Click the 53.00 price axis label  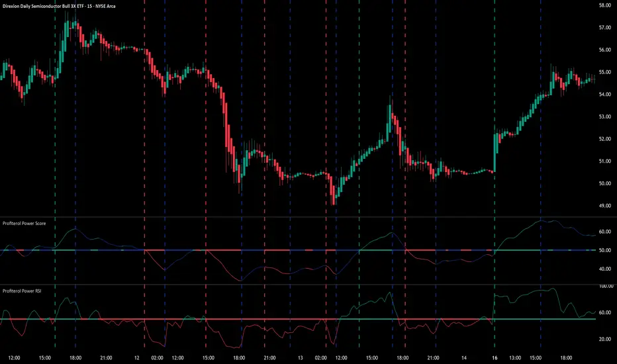(604, 117)
